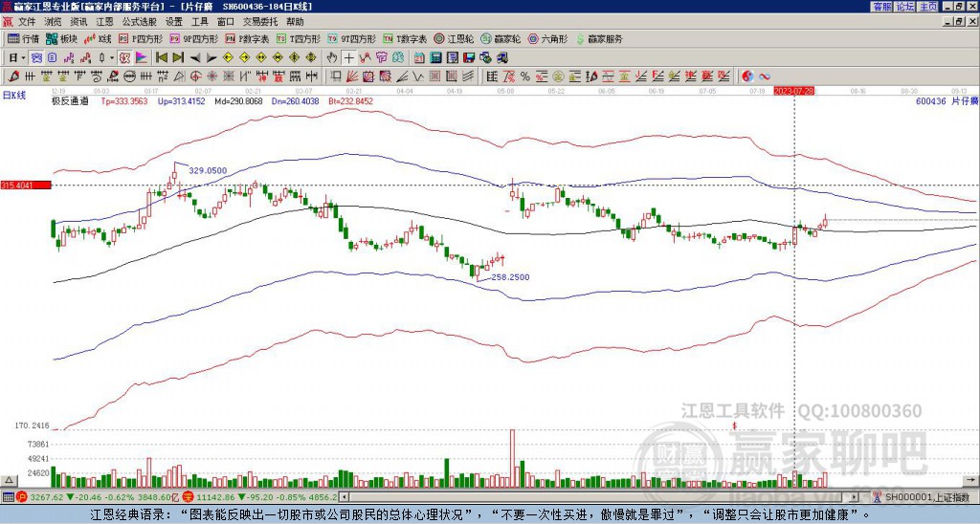Viewport: 980px width, 524px height.
Task: Click the 极反通道 indicator label
Action: click(70, 101)
